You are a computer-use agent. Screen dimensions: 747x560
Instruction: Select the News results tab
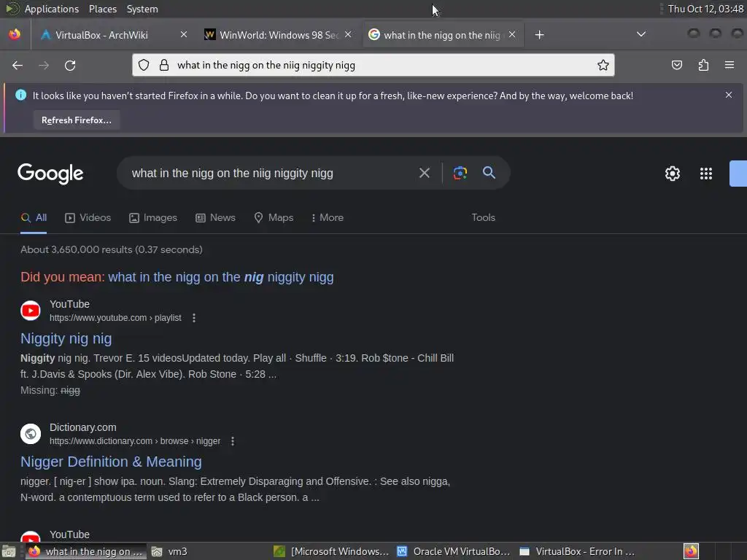[x=215, y=217]
